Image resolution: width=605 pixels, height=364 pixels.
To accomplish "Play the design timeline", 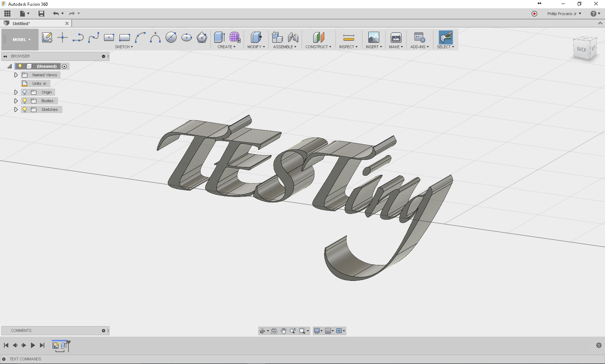I will tap(33, 345).
